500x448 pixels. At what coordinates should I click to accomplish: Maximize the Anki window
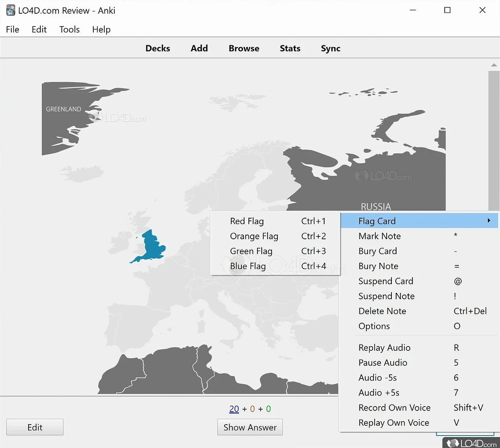click(448, 10)
